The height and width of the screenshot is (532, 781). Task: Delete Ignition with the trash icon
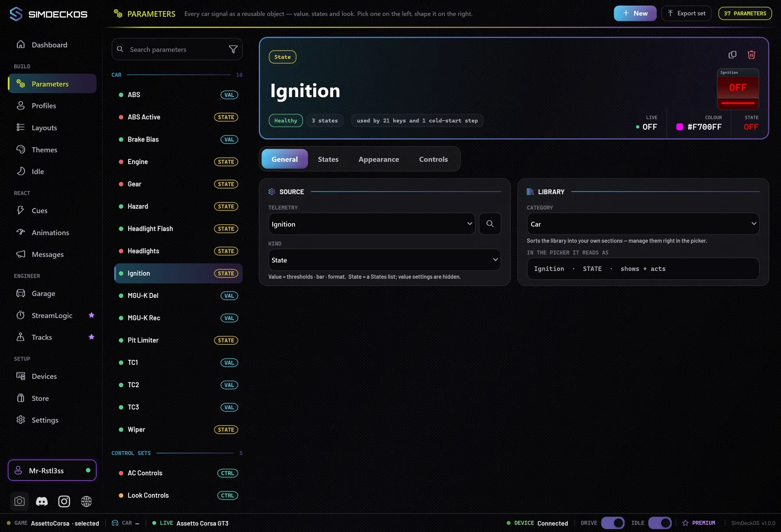point(751,55)
